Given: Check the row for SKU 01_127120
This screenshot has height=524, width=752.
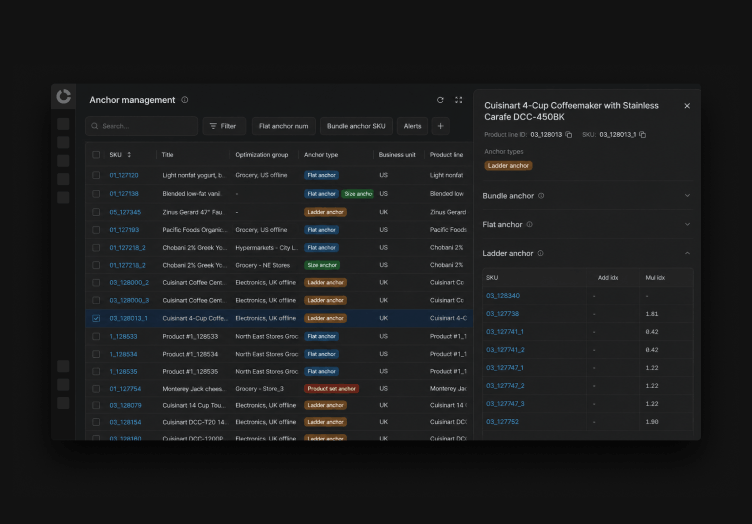Looking at the screenshot, I should click(x=96, y=175).
